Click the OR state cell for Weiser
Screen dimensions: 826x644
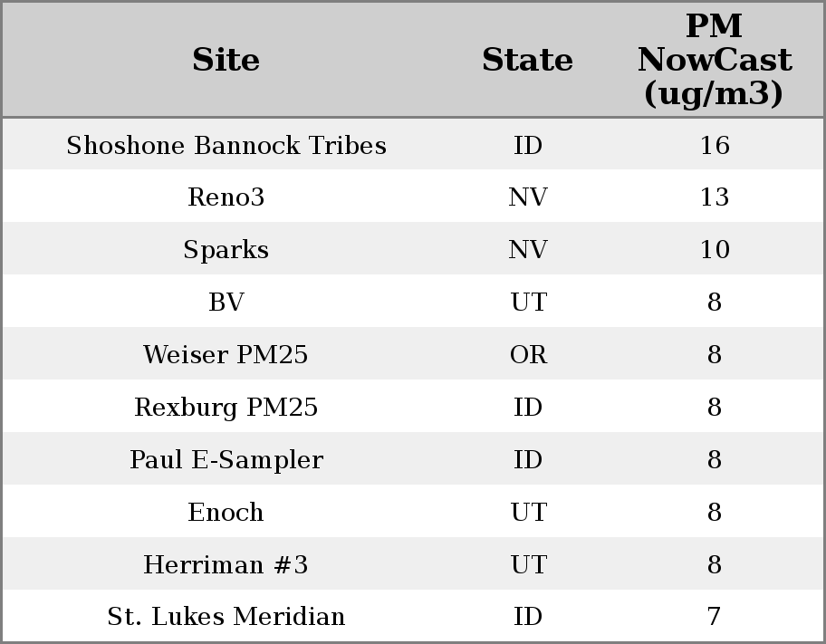528,355
